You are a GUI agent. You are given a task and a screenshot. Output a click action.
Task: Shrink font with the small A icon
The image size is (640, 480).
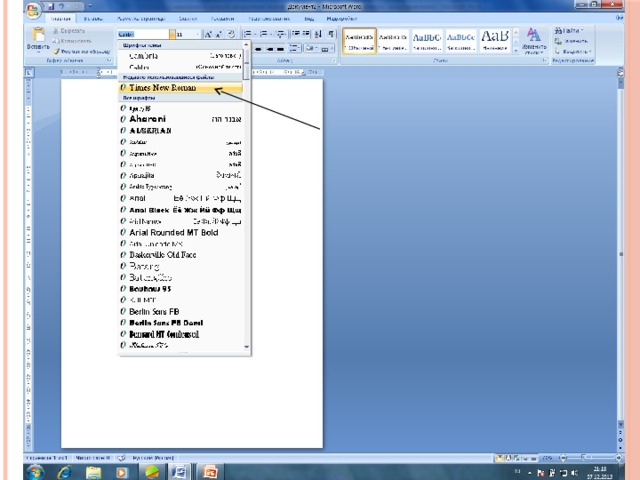[x=218, y=34]
